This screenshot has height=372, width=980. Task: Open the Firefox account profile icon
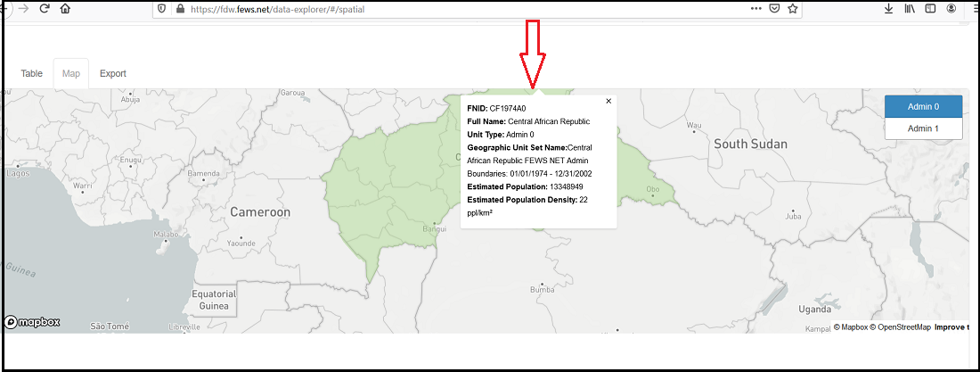point(952,9)
